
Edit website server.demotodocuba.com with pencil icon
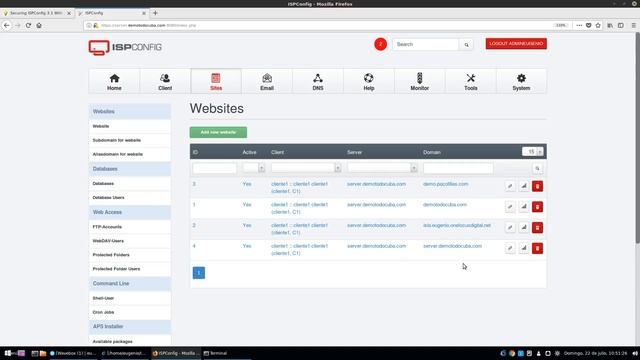(x=510, y=248)
